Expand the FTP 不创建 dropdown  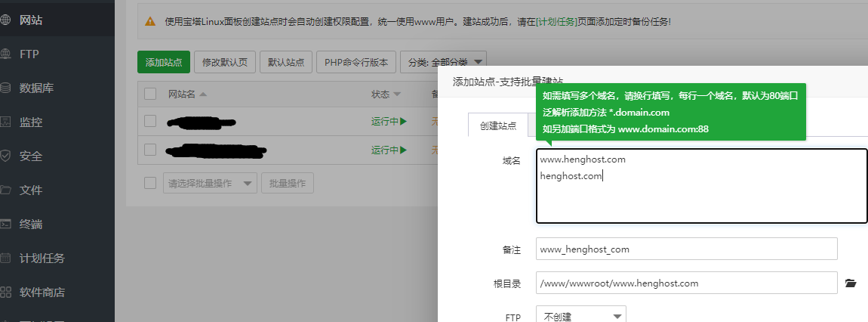580,316
